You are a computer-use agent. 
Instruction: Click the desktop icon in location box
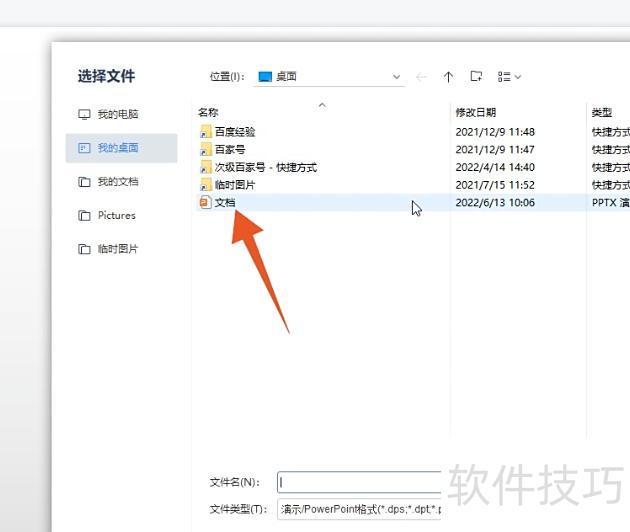[x=265, y=76]
